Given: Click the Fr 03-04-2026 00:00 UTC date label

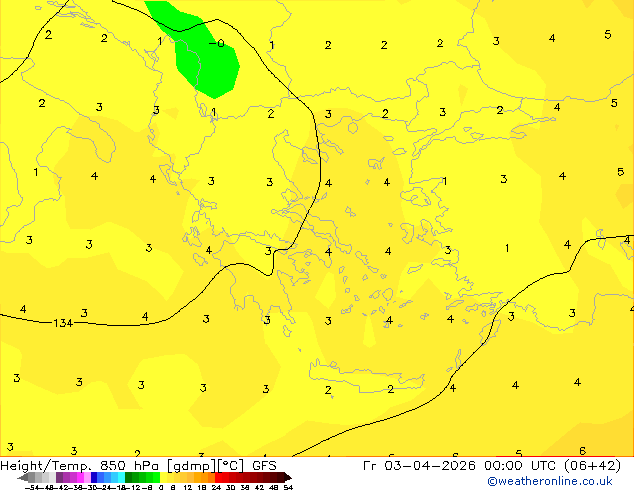Looking at the screenshot, I should 459,465.
